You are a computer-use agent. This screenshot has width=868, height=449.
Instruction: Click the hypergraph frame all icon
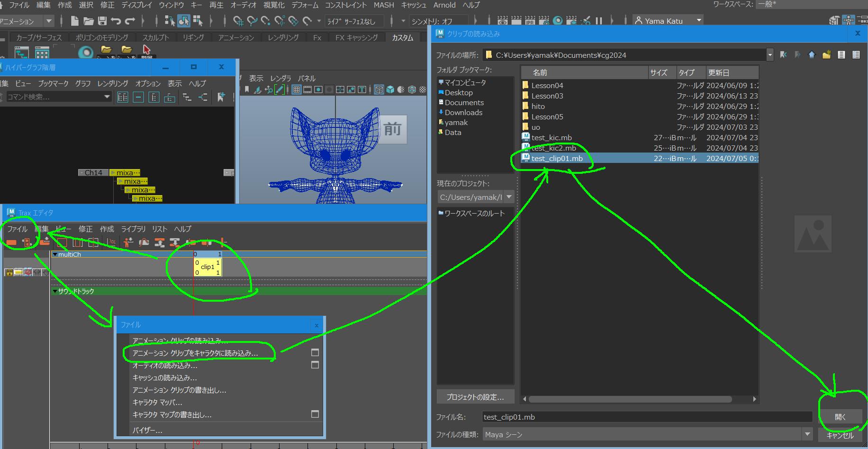(x=123, y=97)
